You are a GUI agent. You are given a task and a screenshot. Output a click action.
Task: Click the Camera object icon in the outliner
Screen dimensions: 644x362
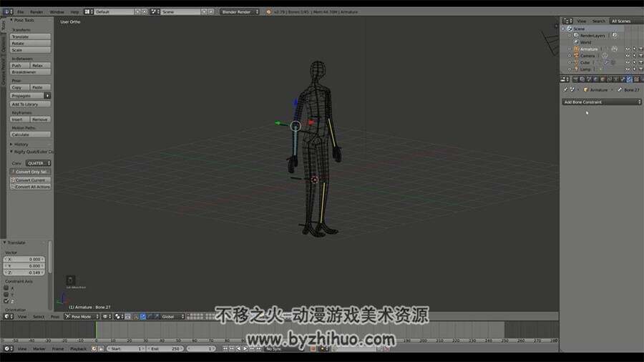point(576,55)
